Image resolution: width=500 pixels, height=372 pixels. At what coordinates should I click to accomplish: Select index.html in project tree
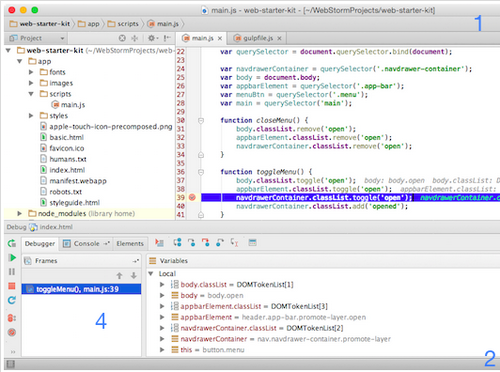click(x=63, y=170)
